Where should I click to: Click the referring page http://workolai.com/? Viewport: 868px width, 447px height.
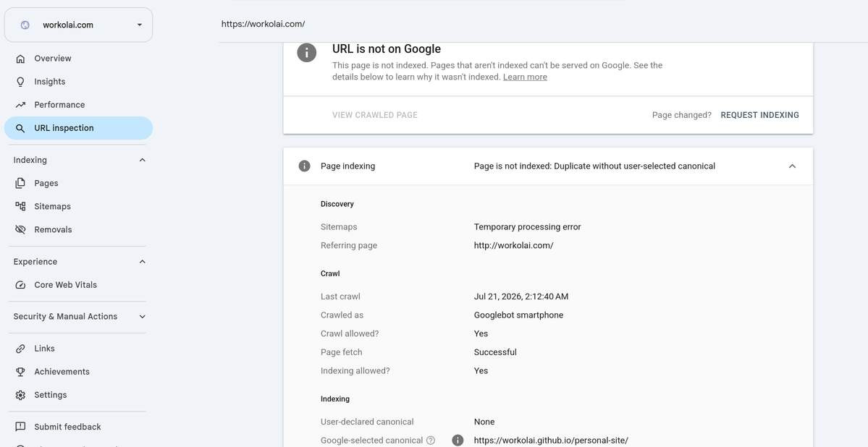513,245
